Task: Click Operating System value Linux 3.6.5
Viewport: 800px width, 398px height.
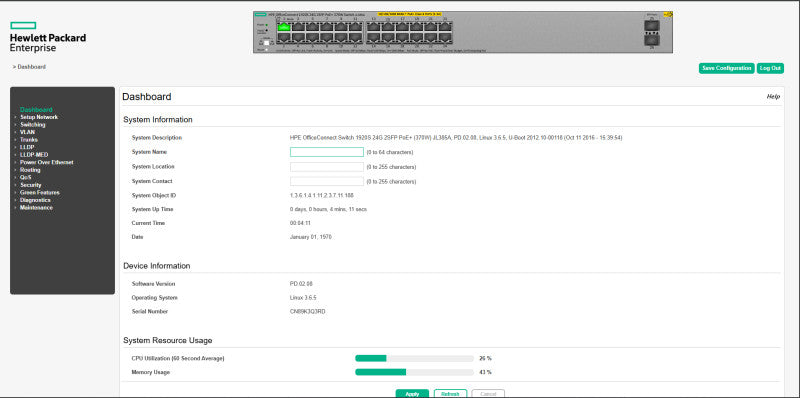Action: (303, 297)
